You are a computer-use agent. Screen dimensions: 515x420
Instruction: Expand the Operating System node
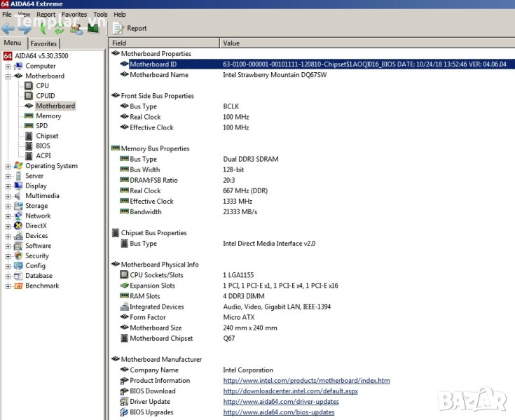(x=8, y=167)
